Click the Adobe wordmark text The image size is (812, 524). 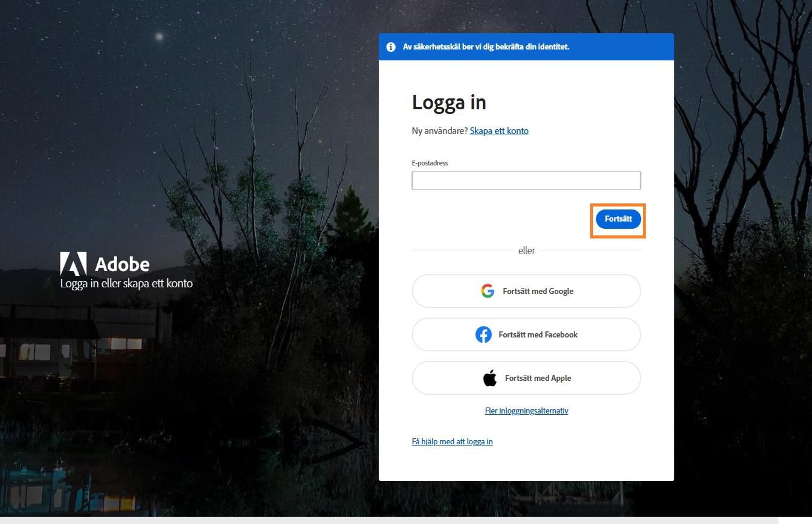122,264
